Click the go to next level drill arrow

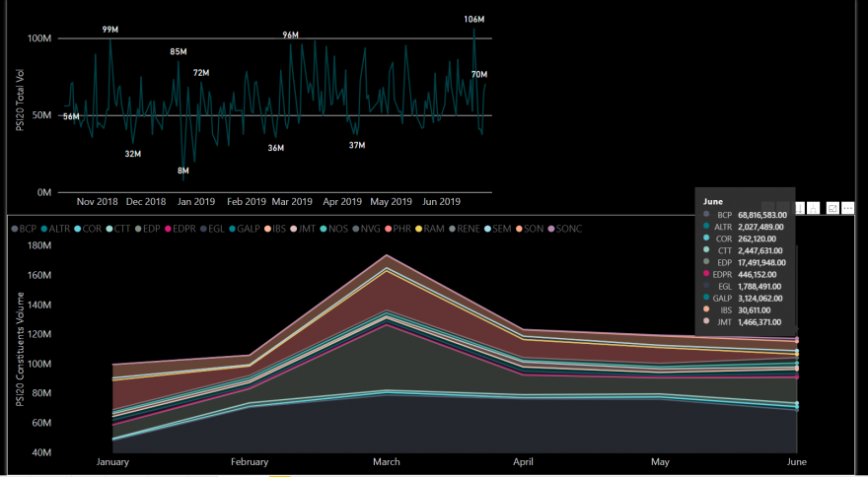[801, 208]
